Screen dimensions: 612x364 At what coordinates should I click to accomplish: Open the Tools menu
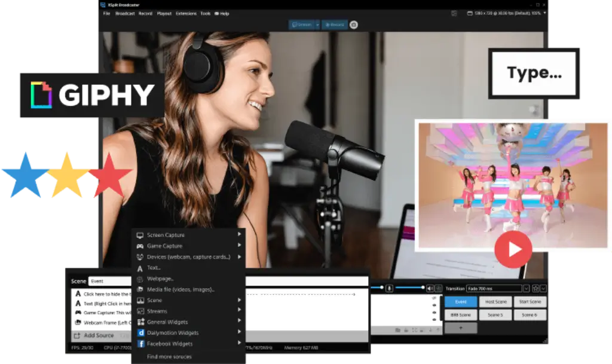tap(206, 13)
